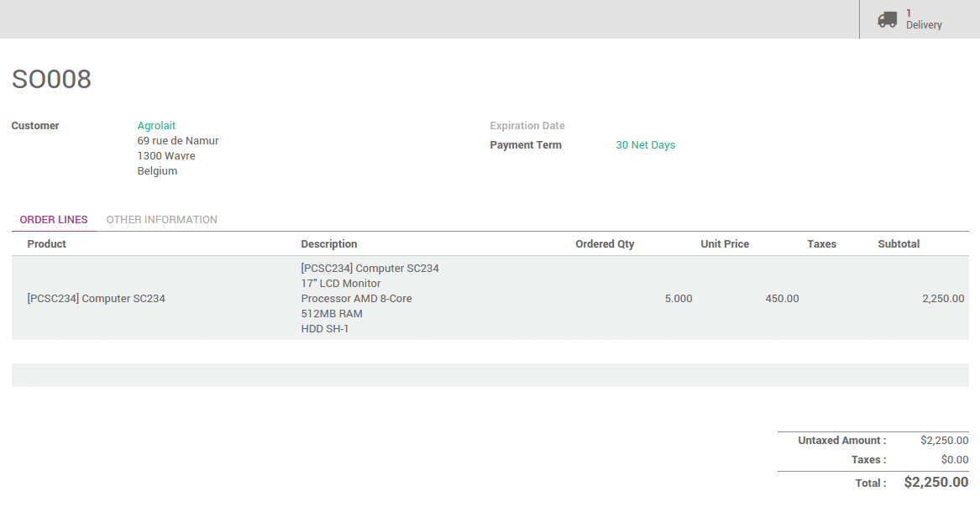This screenshot has height=507, width=980.
Task: Click the Subtotal column header
Action: [x=899, y=244]
